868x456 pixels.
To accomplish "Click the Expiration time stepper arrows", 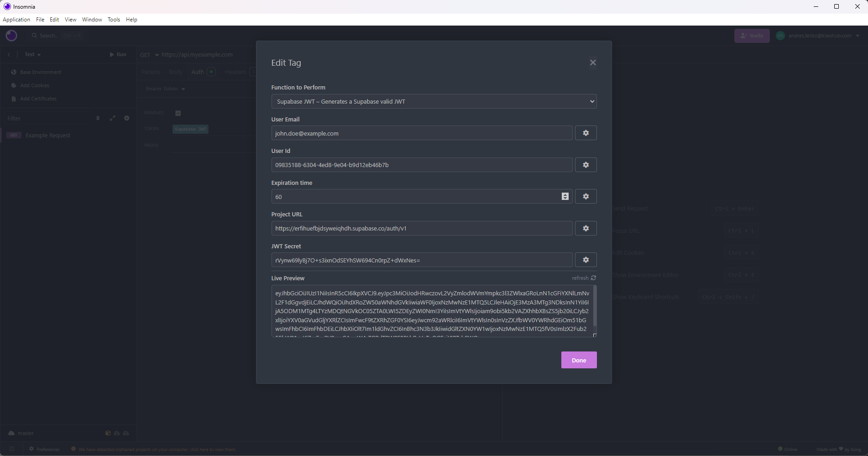I will (x=565, y=197).
